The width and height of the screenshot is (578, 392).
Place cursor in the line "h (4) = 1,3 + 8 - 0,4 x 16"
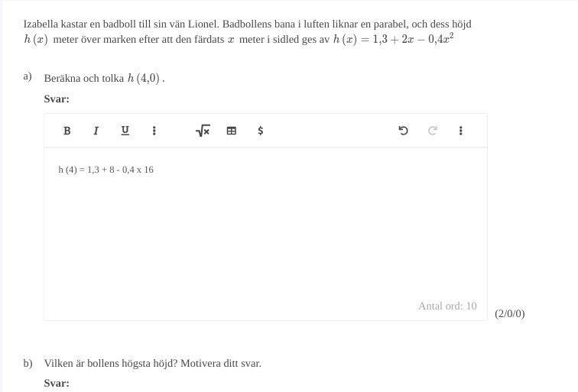pos(106,170)
